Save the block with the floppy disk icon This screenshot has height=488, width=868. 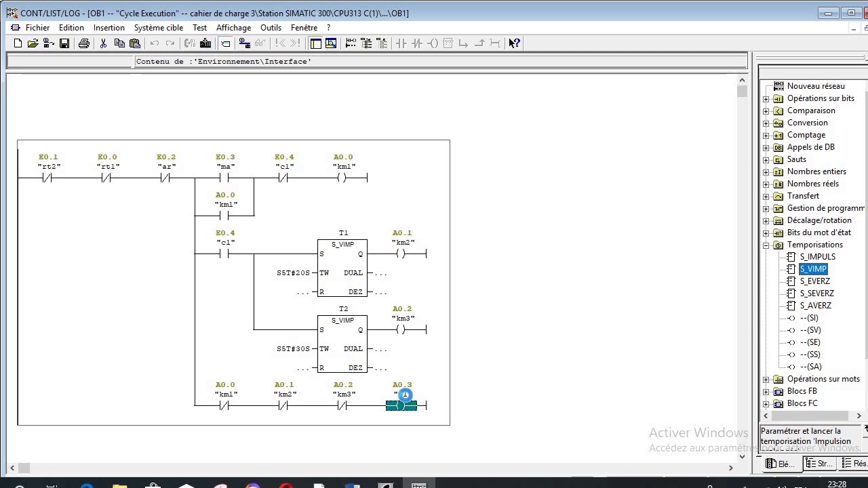(64, 43)
